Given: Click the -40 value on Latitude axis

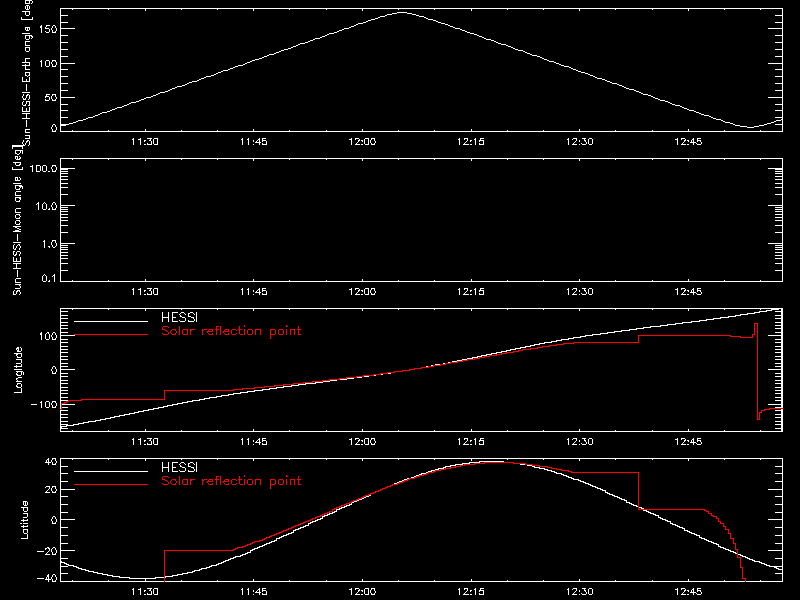Looking at the screenshot, I should (x=47, y=579).
